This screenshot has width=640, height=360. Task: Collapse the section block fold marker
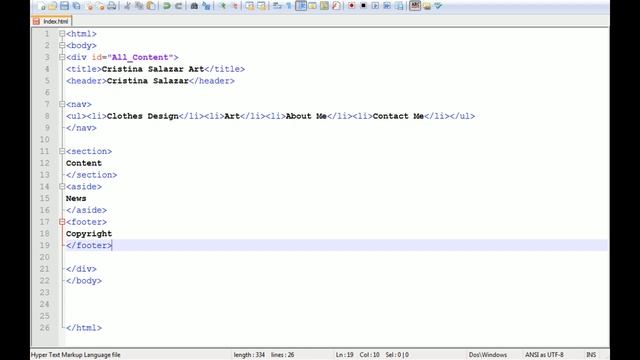(x=62, y=151)
